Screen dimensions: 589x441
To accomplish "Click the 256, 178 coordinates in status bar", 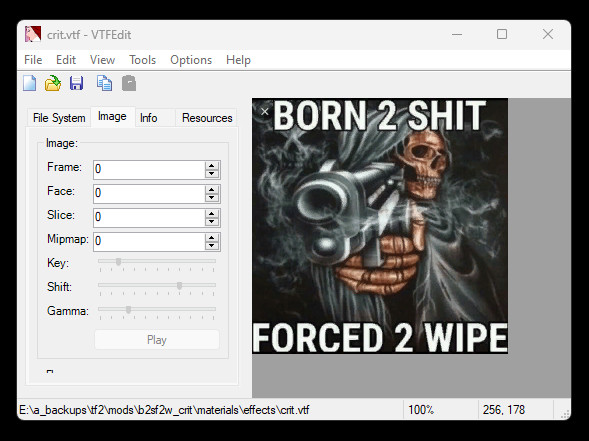I will [x=504, y=409].
